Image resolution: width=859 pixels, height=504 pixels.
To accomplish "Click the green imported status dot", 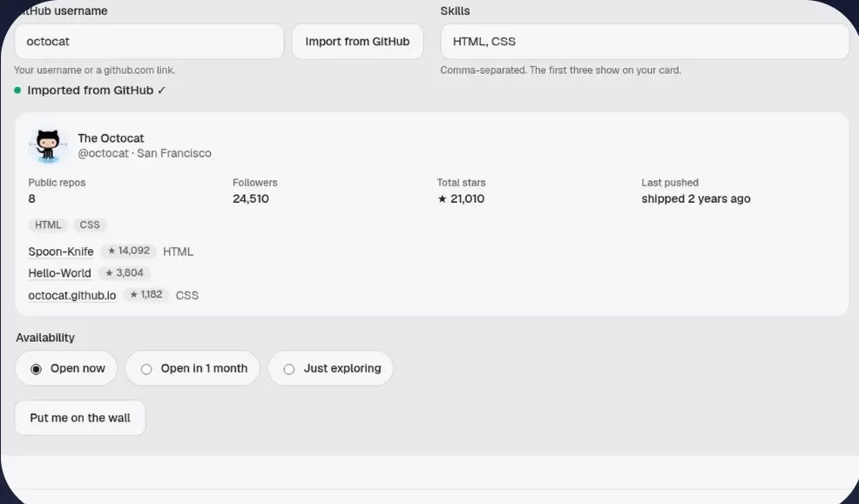I will pos(17,91).
